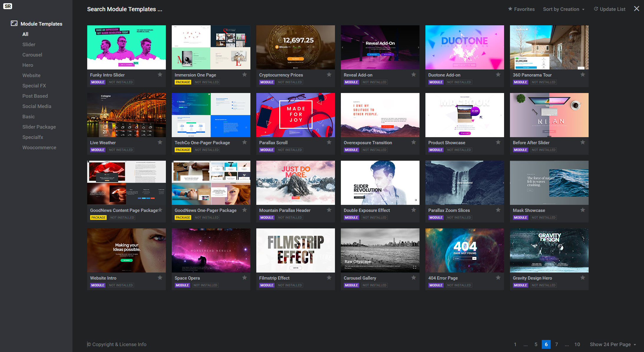Star the Funky Intro Slider template
The image size is (644, 352).
click(x=160, y=75)
